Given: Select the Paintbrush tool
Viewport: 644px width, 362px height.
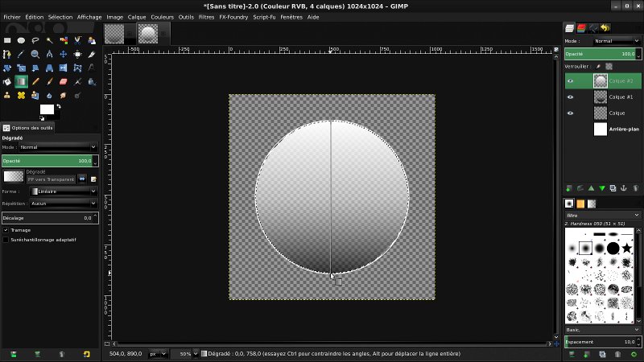Looking at the screenshot, I should tap(49, 82).
